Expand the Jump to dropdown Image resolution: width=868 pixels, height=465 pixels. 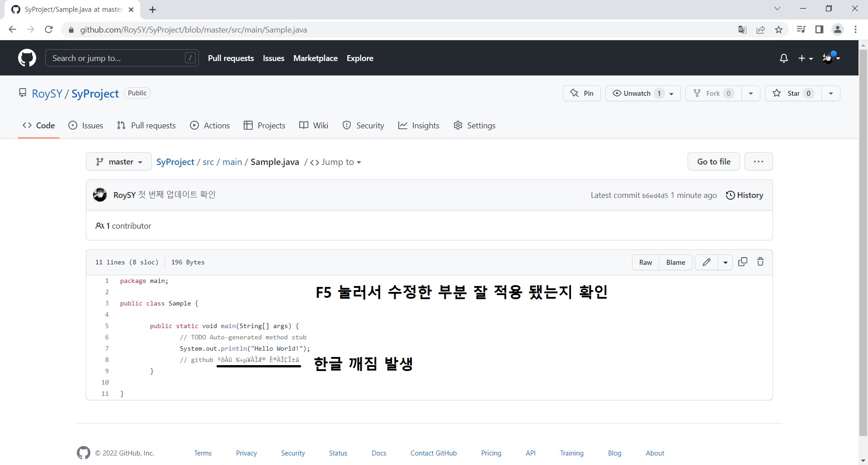[x=336, y=162]
